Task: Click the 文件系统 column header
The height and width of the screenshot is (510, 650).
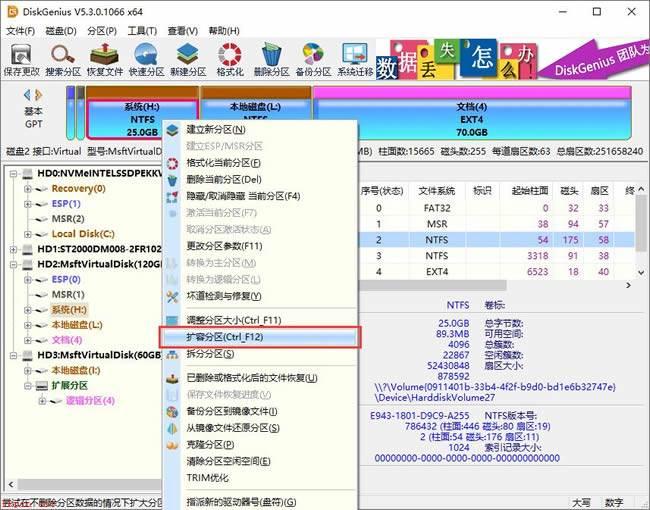Action: tap(437, 191)
